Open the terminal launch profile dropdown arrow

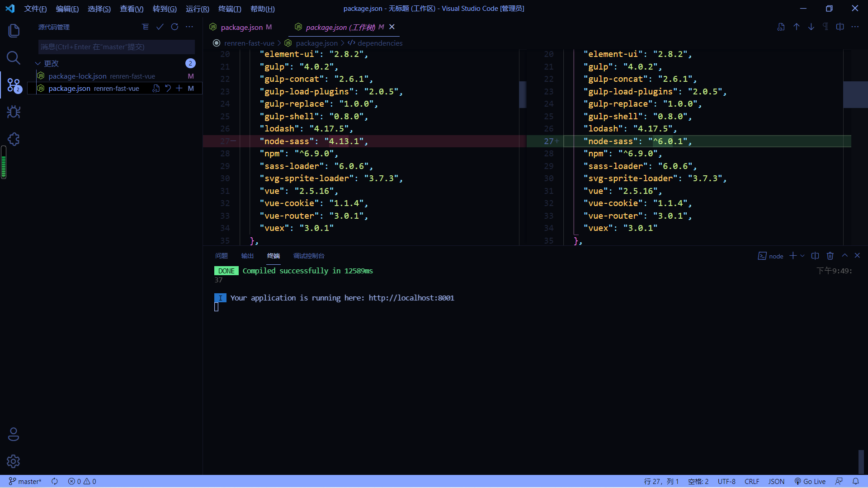[802, 256]
